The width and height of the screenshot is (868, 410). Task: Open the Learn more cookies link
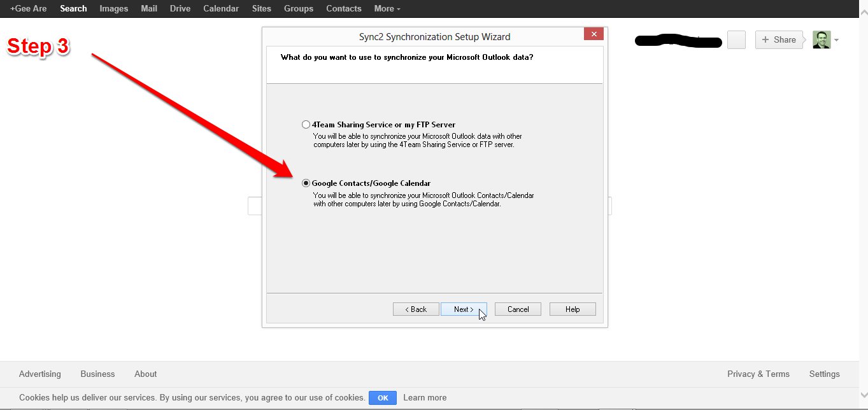[425, 398]
